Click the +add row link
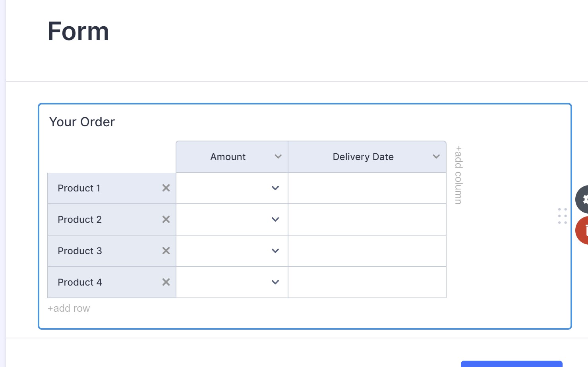The width and height of the screenshot is (588, 367). (x=69, y=309)
